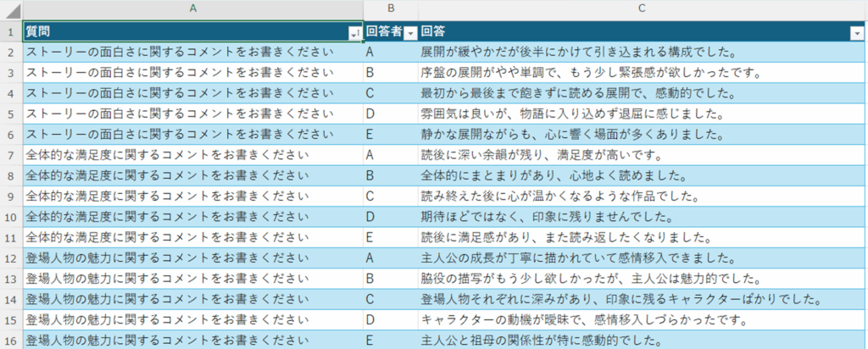Open the 回答者 column filter dropdown
The image size is (868, 349).
[410, 32]
